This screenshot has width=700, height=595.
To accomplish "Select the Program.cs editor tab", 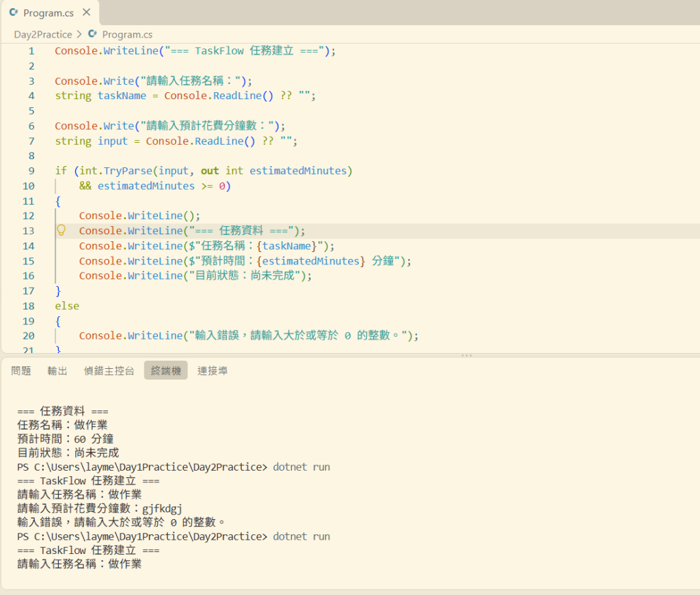I will pyautogui.click(x=49, y=12).
